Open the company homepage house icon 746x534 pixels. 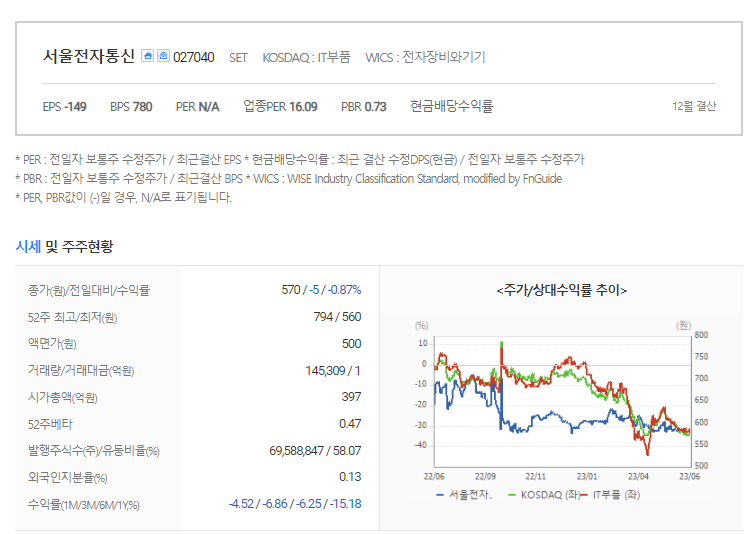(x=147, y=56)
